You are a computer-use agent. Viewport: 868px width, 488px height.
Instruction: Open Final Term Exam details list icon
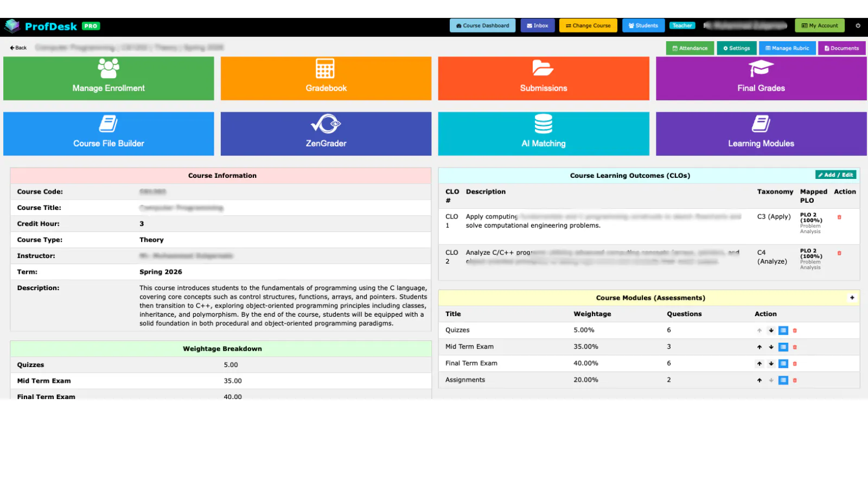(783, 364)
